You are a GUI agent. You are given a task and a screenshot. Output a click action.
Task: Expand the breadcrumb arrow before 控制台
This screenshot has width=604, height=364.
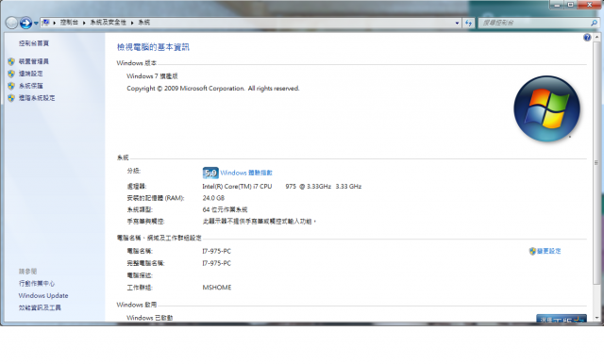click(55, 23)
